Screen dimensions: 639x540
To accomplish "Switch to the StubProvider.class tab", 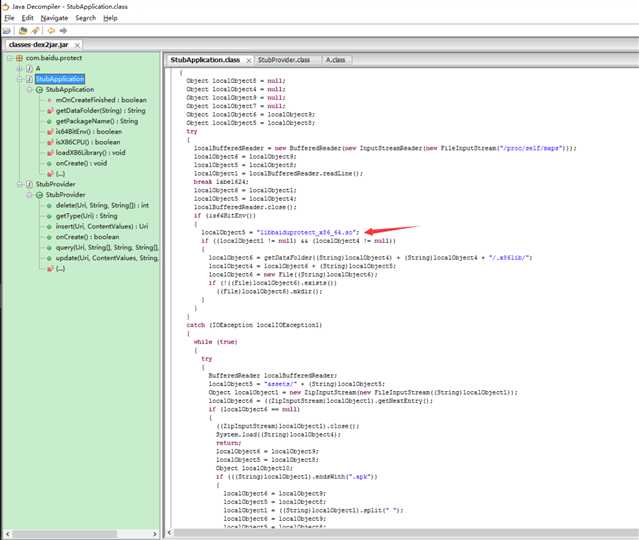I will (284, 60).
